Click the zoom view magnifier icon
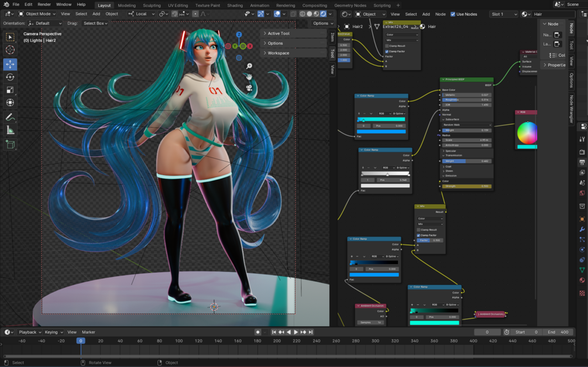 pyautogui.click(x=249, y=66)
